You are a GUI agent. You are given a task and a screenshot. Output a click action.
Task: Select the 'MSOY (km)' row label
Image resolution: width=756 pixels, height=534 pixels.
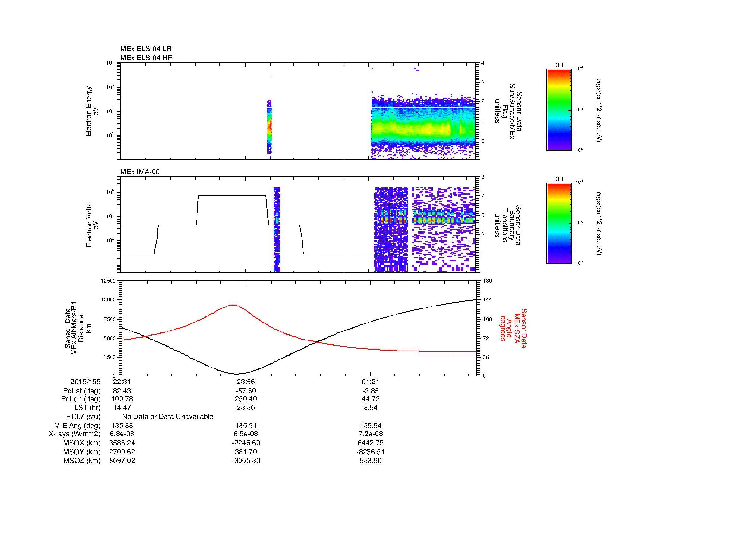(82, 452)
